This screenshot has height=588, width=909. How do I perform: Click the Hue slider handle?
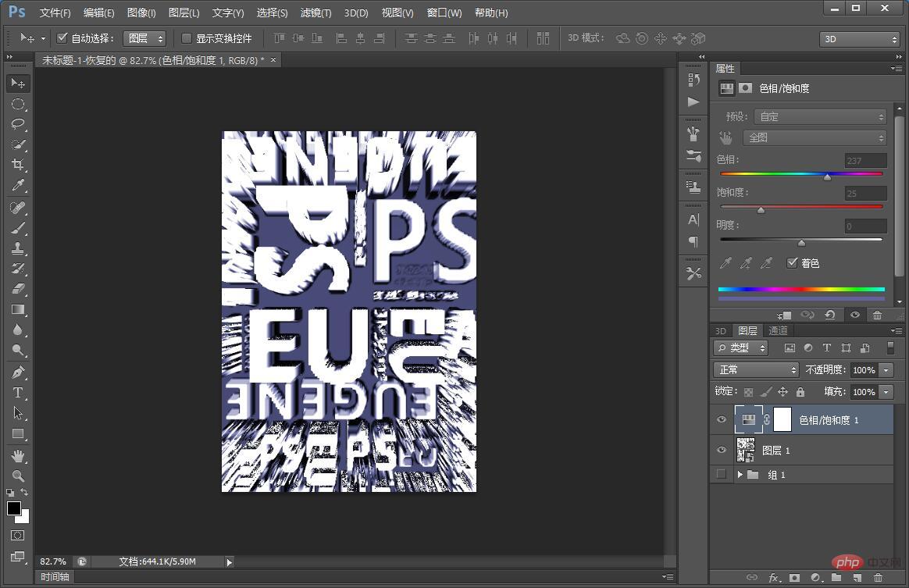[827, 176]
